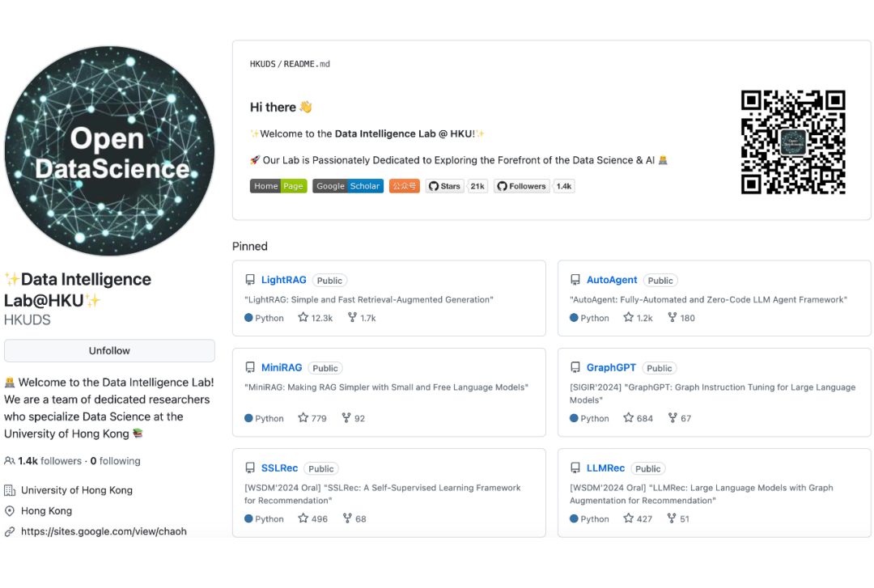Click the Google Scholar badge
874x588 pixels.
click(348, 186)
